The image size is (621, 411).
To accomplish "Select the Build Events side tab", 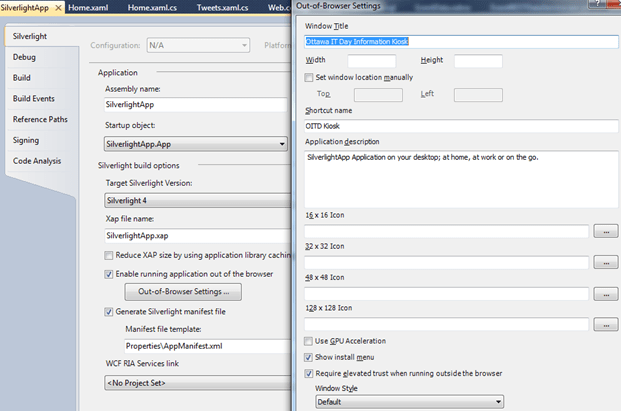I will tap(34, 98).
